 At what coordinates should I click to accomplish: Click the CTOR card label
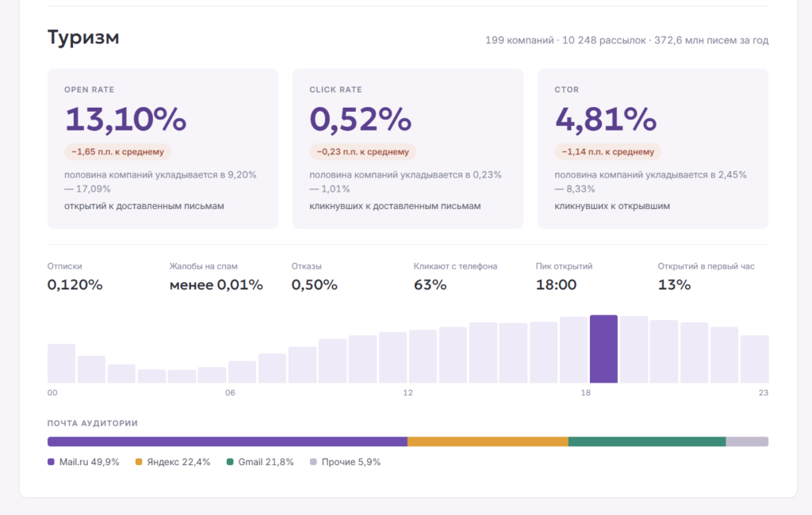click(x=566, y=90)
